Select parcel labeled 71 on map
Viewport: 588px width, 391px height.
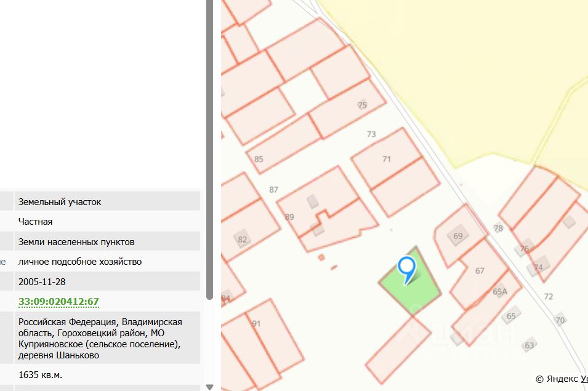387,159
